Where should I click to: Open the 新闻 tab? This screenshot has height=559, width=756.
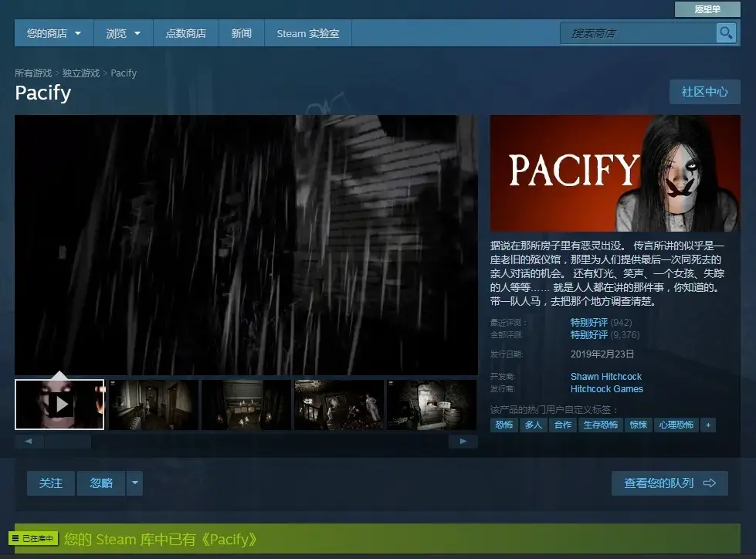(241, 33)
